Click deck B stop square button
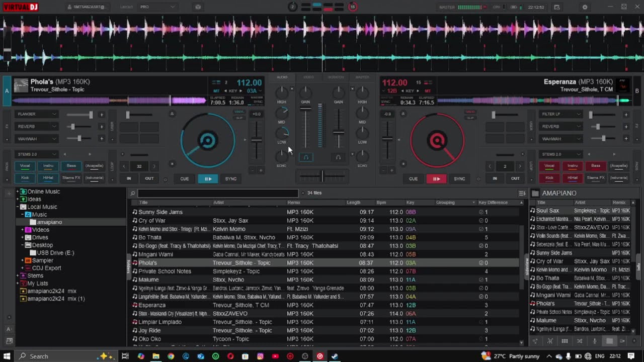This screenshot has width=644, height=362. tap(403, 163)
